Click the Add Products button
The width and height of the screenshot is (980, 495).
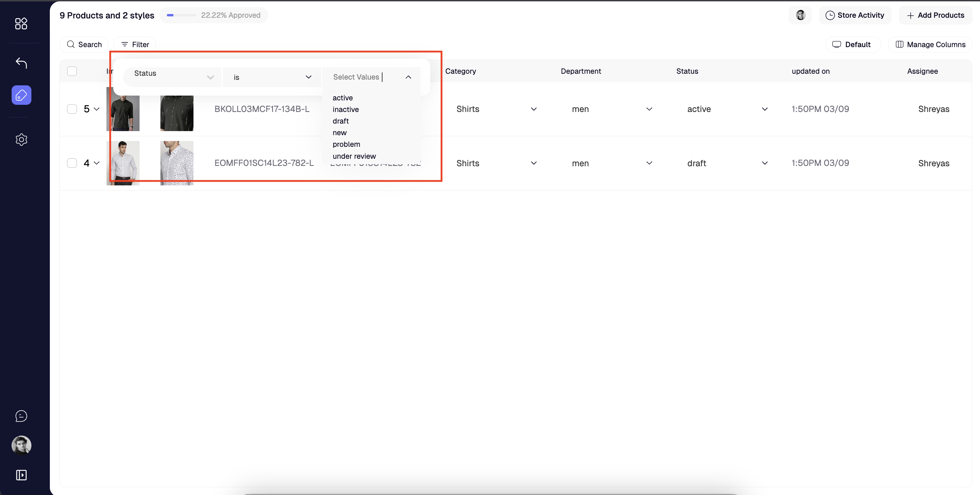[x=936, y=15]
